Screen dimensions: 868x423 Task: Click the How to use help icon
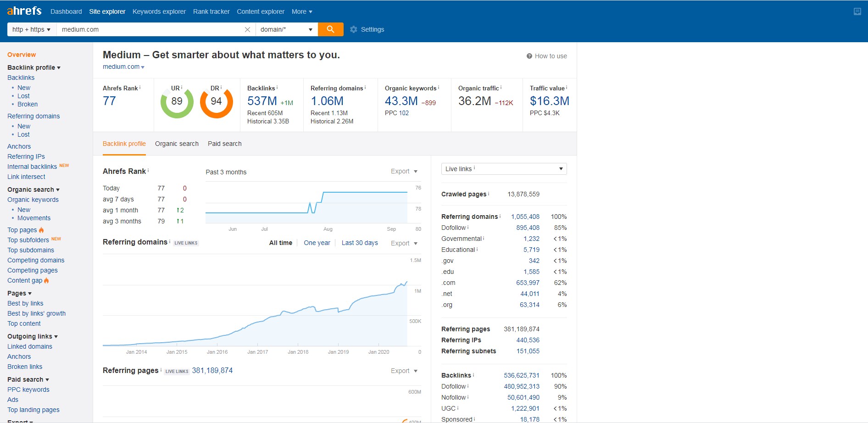tap(529, 56)
